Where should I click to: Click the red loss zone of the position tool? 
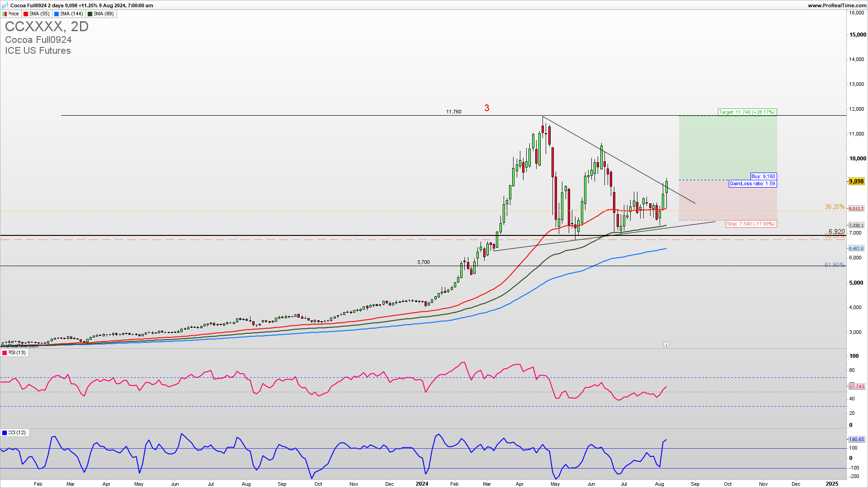(x=728, y=201)
